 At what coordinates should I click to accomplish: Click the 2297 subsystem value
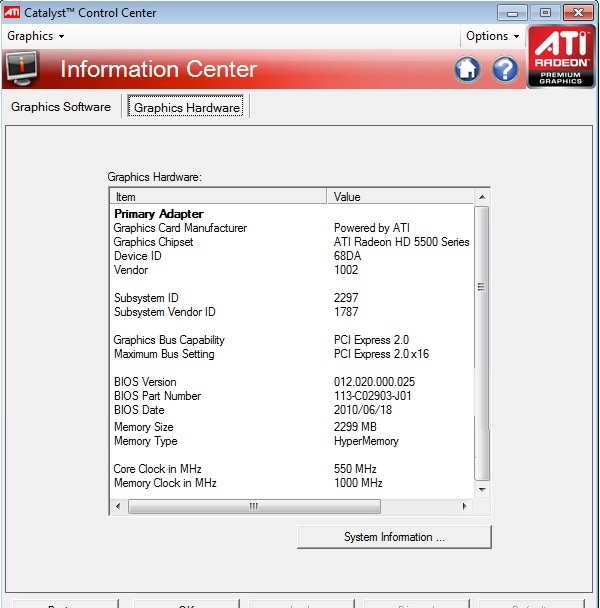tap(346, 297)
